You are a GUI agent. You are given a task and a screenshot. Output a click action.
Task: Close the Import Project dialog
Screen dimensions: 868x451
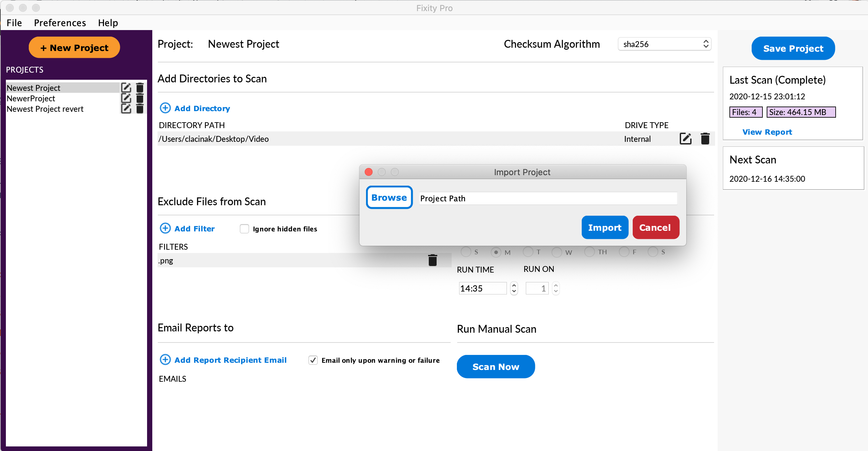coord(369,172)
